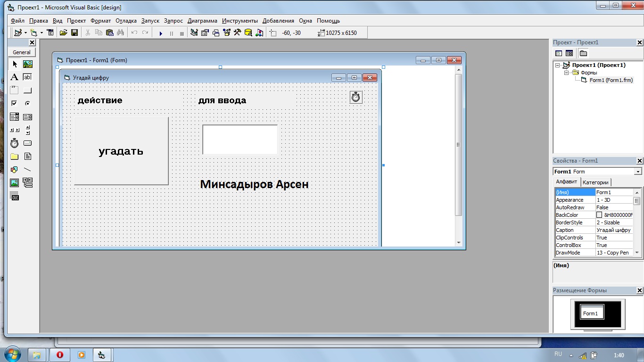Select the CommandButton tool in the toolbox
This screenshot has height=362, width=644.
(x=27, y=90)
